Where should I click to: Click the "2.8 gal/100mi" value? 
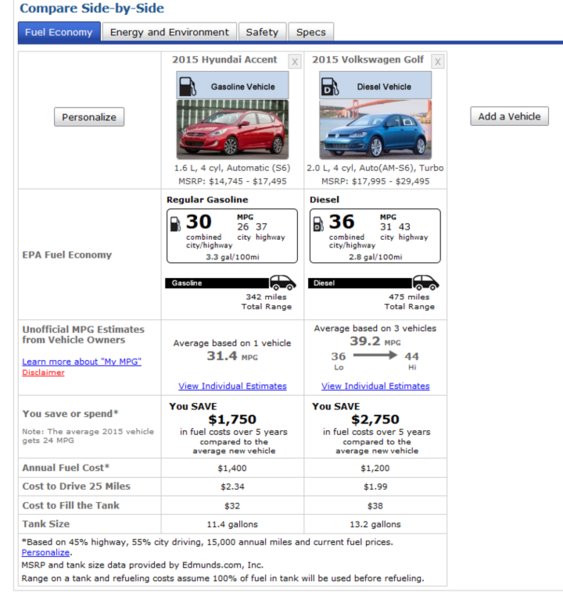tap(375, 257)
